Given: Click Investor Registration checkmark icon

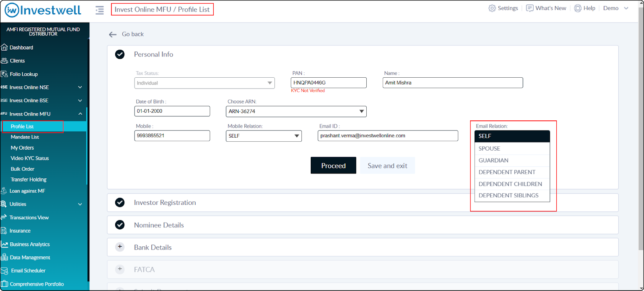Looking at the screenshot, I should click(x=120, y=202).
